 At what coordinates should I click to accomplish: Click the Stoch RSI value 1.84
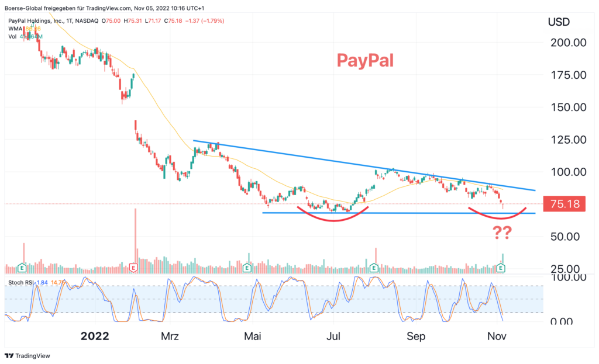[x=42, y=283]
